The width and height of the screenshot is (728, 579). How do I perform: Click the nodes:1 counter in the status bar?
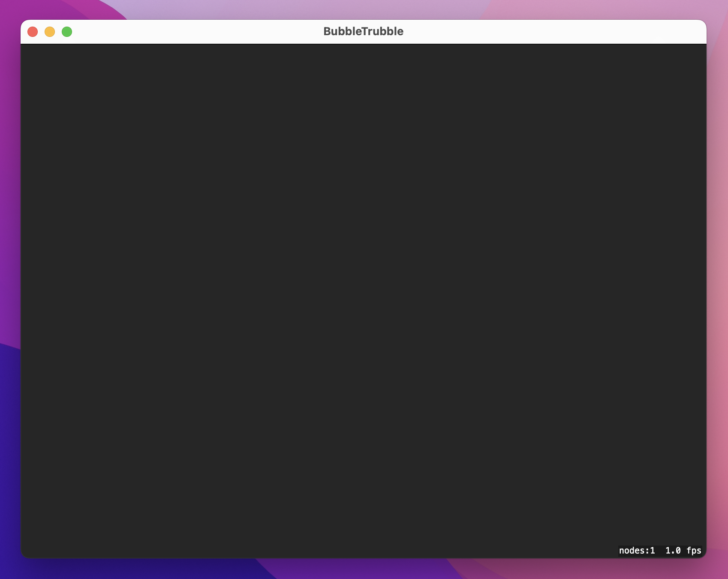638,550
